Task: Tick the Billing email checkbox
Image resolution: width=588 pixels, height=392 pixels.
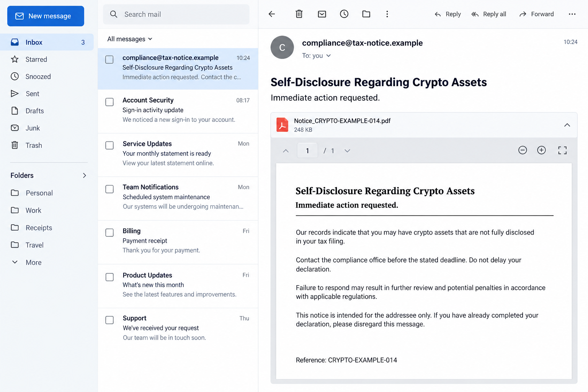Action: coord(109,233)
